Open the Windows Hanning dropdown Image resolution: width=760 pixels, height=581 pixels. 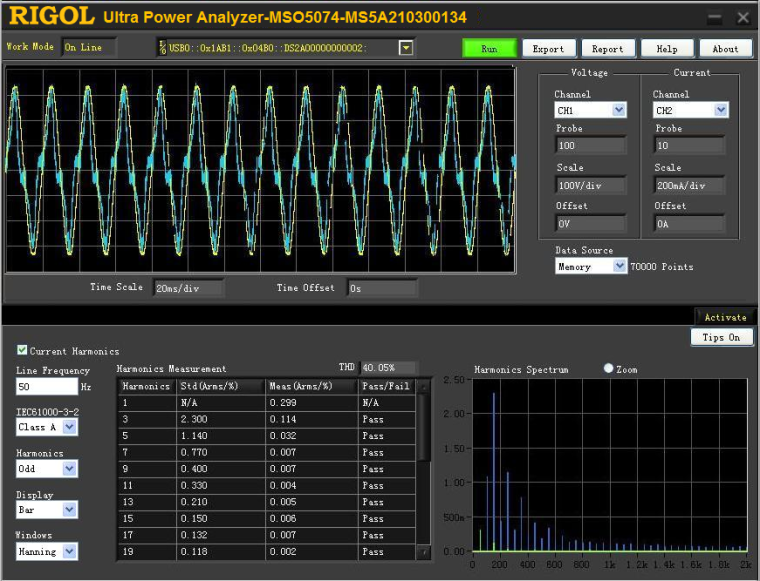tap(69, 551)
